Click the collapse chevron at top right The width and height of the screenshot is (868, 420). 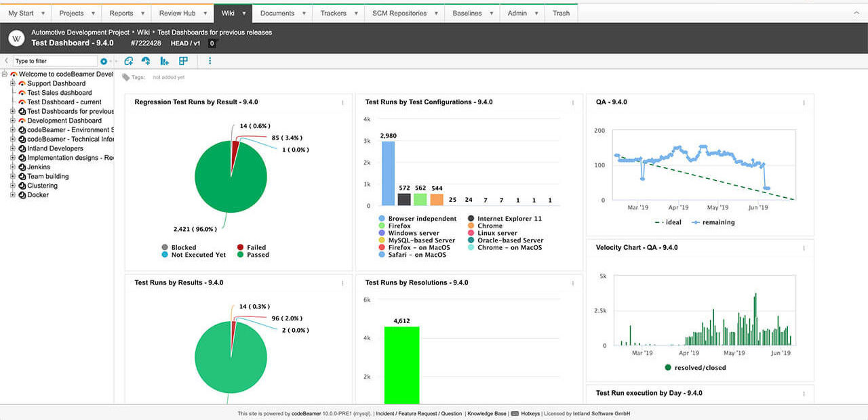coord(856,13)
